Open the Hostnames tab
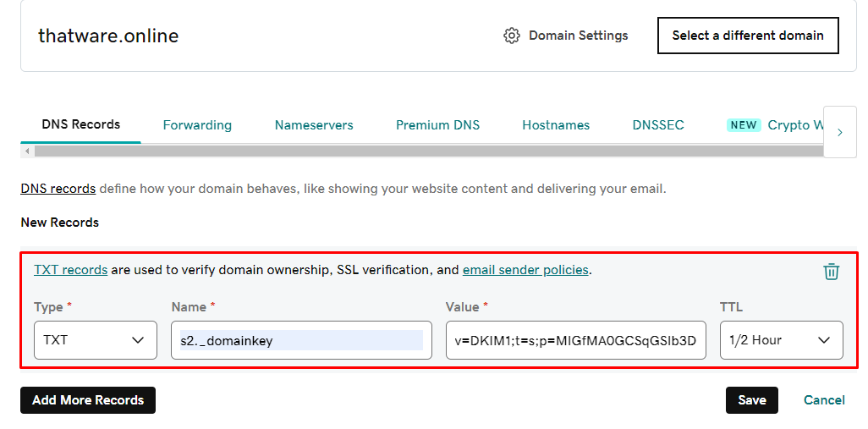 (x=556, y=125)
